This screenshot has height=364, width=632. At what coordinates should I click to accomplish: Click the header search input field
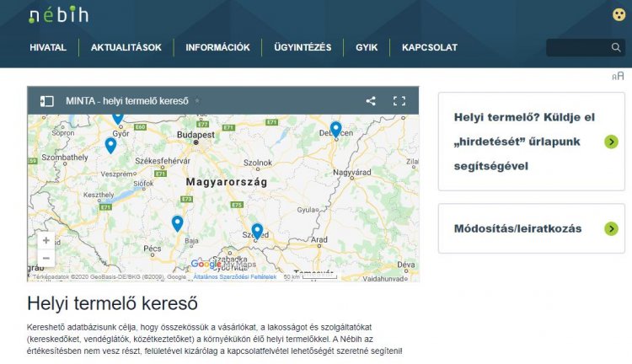click(577, 48)
